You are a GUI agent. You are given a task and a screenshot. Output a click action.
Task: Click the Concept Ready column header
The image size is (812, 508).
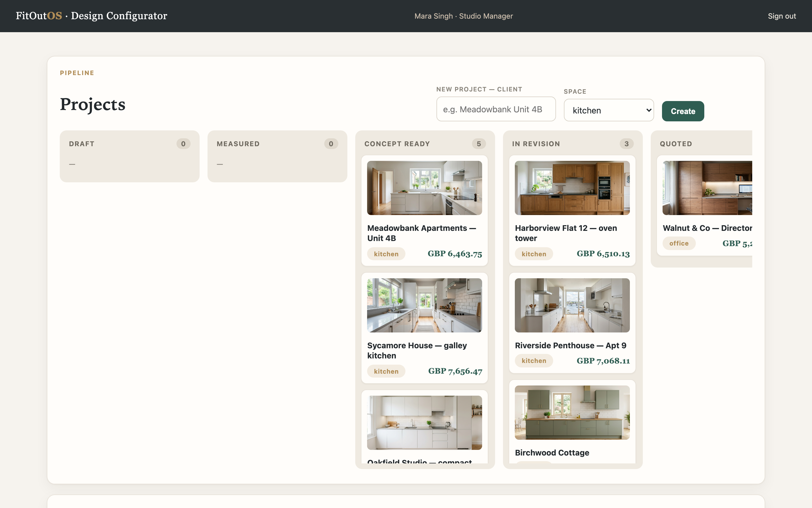(x=397, y=144)
